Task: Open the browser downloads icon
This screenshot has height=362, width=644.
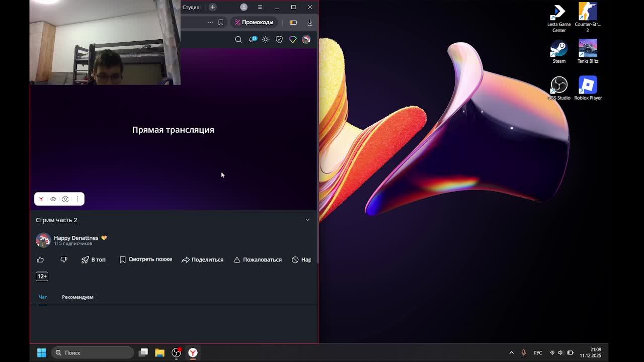Action: (x=310, y=22)
